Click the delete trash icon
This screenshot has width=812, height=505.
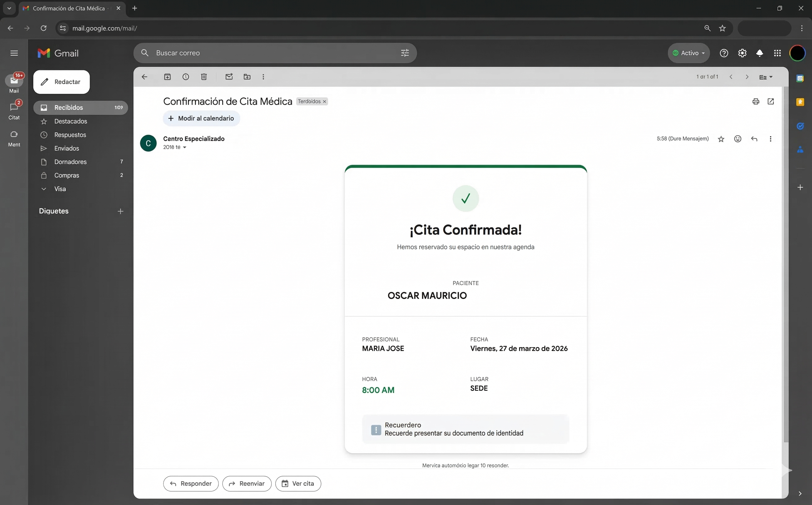coord(204,77)
